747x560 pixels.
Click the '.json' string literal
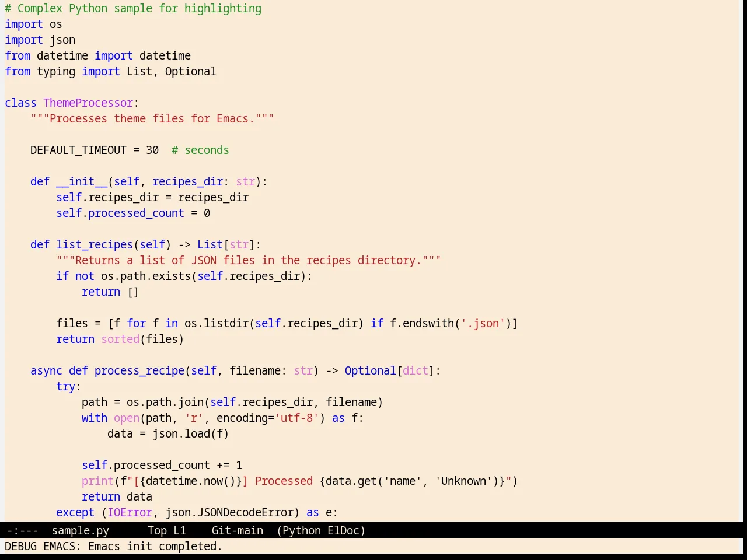coord(483,323)
